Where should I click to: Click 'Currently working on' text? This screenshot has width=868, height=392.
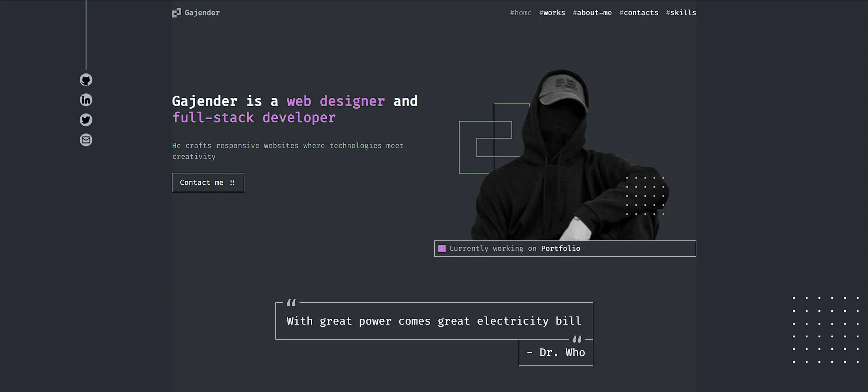click(x=492, y=249)
